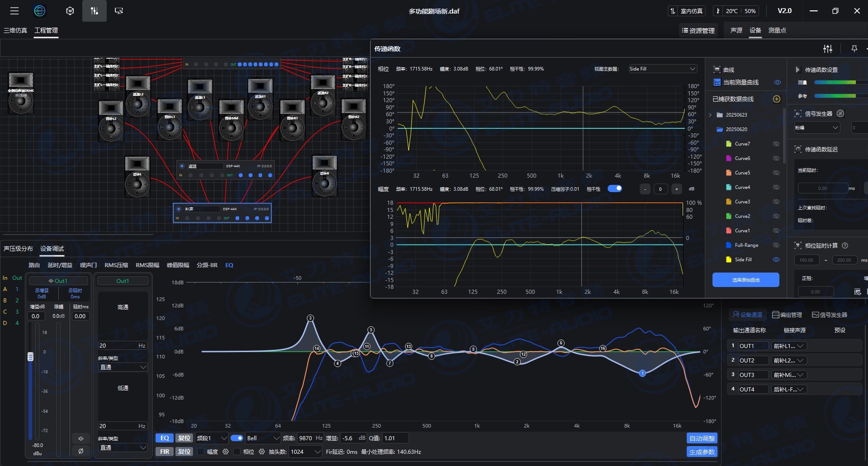The image size is (868, 466).
Task: Switch to the 声压级分布 tab
Action: tap(18, 249)
